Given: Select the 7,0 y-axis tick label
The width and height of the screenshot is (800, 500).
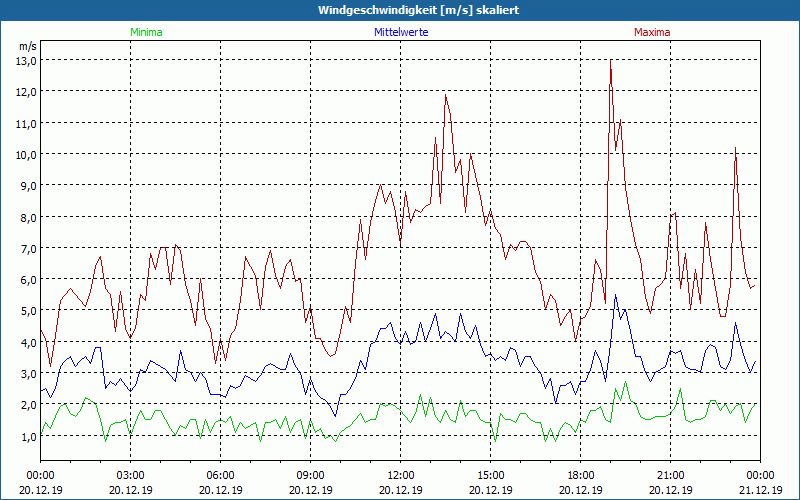Looking at the screenshot, I should click(x=26, y=248).
